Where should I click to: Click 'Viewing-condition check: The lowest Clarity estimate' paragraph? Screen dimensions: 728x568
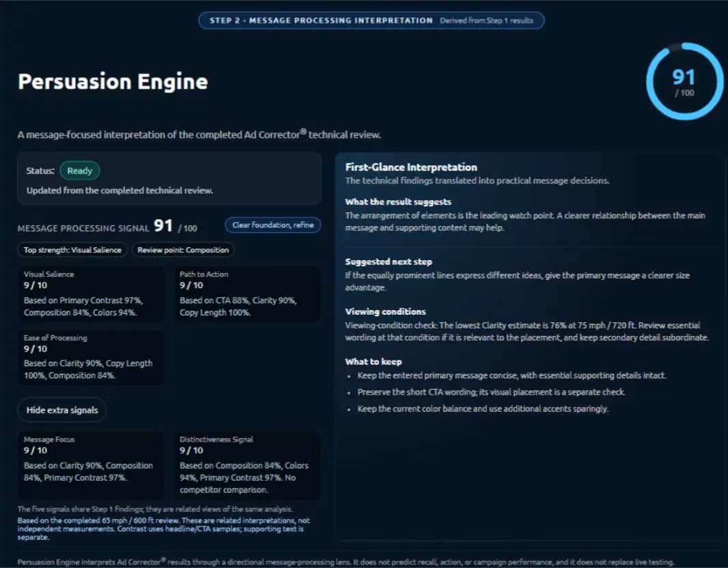tap(527, 331)
